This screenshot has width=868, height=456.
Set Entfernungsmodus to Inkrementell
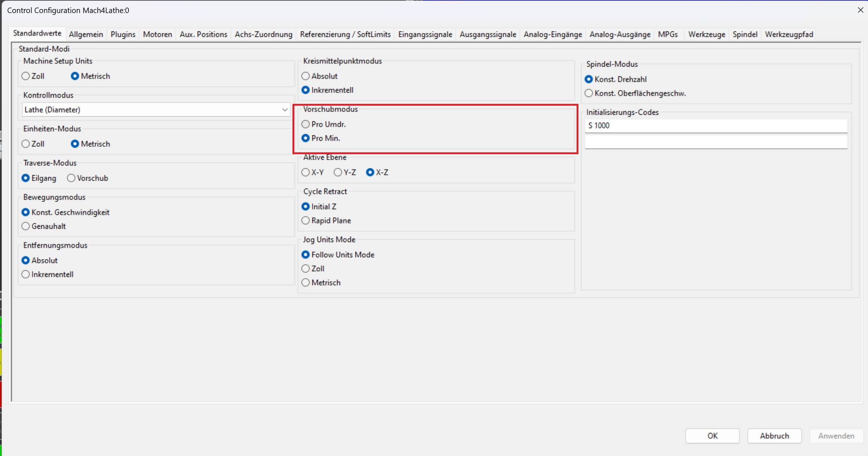(47, 274)
